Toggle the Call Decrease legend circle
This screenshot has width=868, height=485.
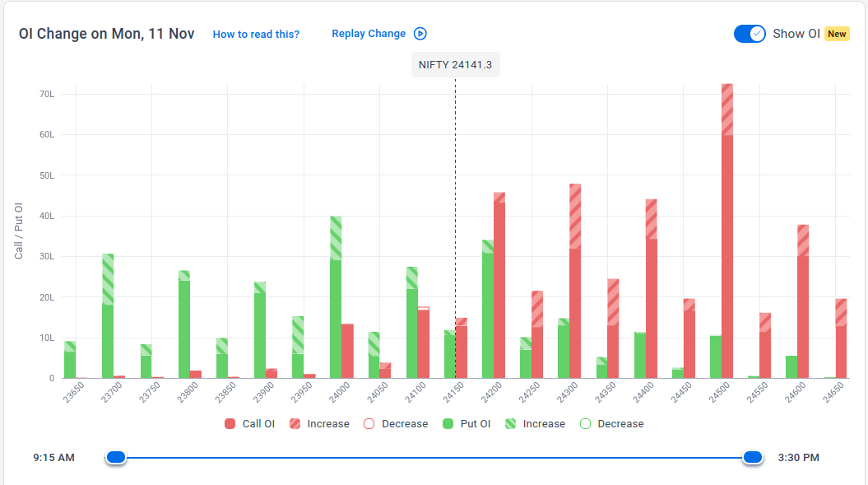point(369,424)
